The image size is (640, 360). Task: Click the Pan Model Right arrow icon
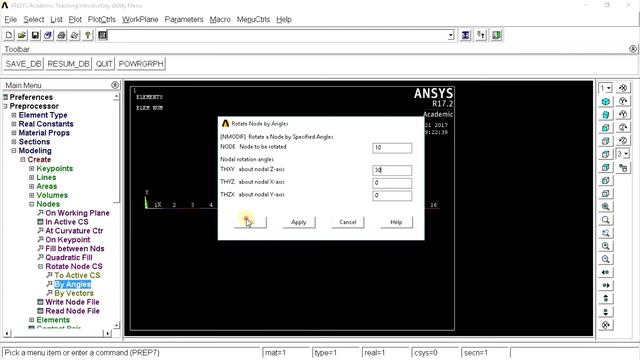606,285
